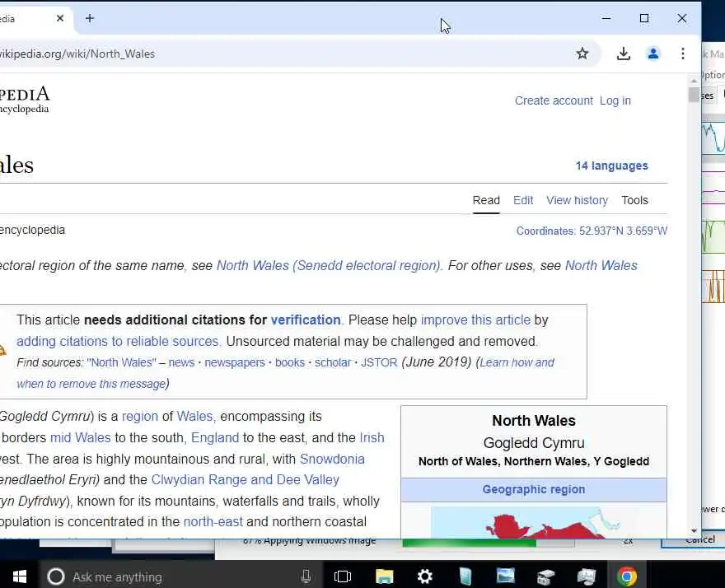This screenshot has height=588, width=725.
Task: Click the 'verification' link
Action: coord(306,320)
